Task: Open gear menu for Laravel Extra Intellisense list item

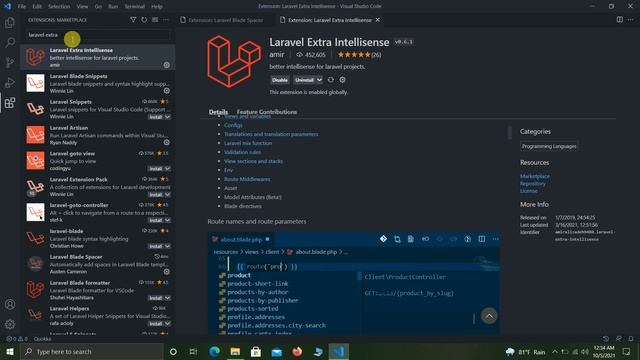Action: coord(167,65)
